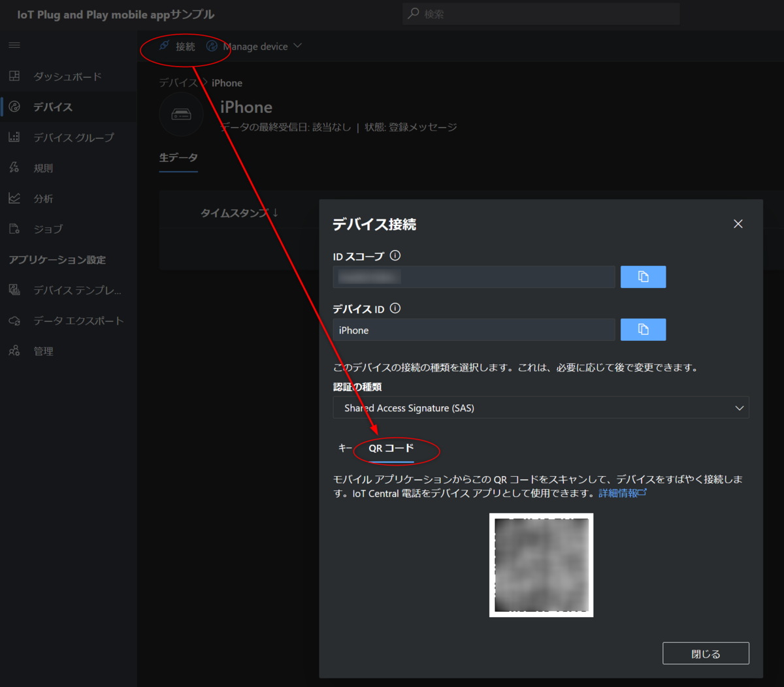Select the デバイス sidebar icon

click(14, 106)
